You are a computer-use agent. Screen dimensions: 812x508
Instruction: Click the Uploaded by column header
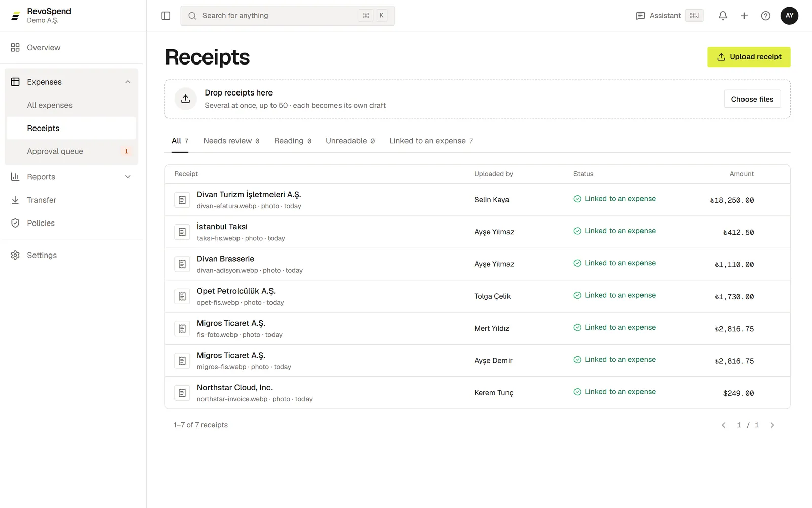493,174
